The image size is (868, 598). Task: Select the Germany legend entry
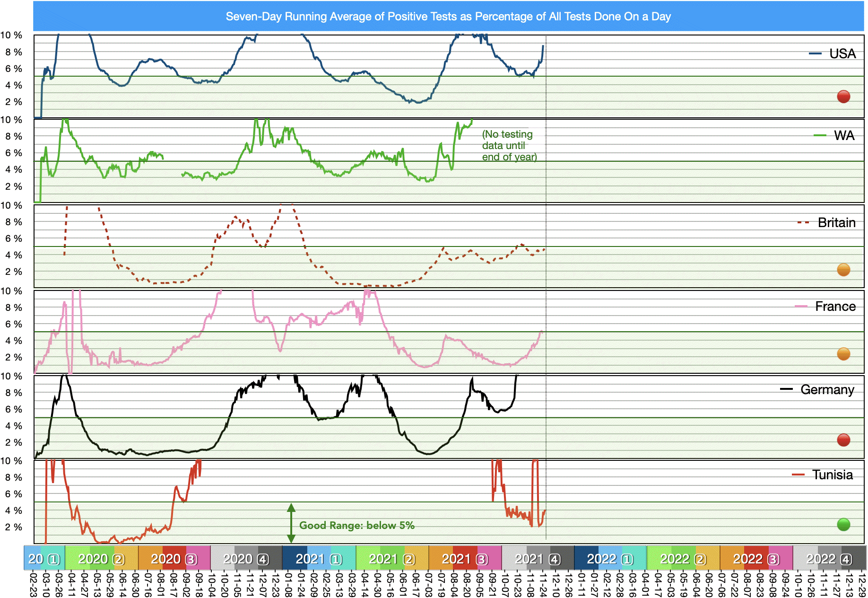(x=827, y=389)
